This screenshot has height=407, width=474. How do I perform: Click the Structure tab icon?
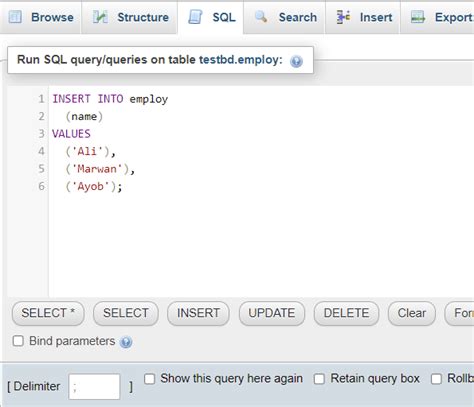point(100,17)
